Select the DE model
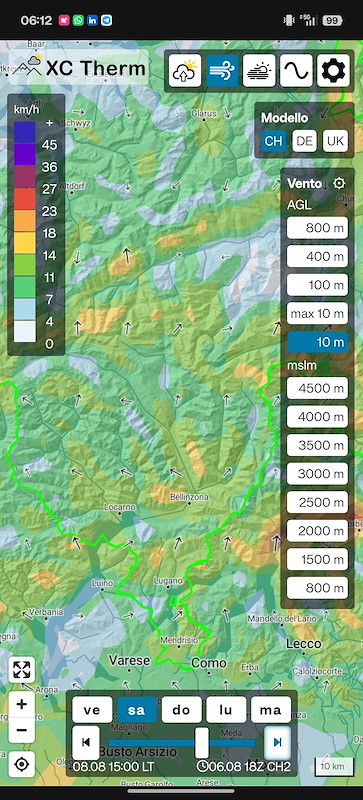This screenshot has width=363, height=800. point(305,141)
